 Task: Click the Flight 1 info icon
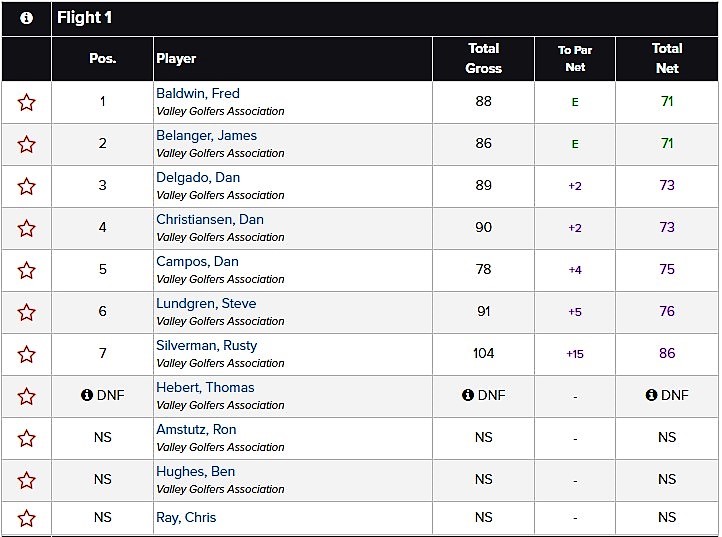(26, 18)
